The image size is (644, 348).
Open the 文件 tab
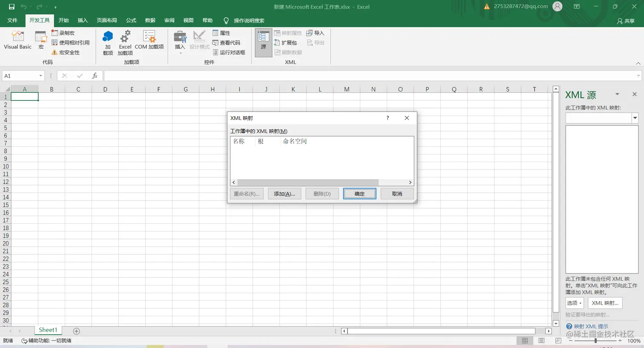click(x=12, y=20)
